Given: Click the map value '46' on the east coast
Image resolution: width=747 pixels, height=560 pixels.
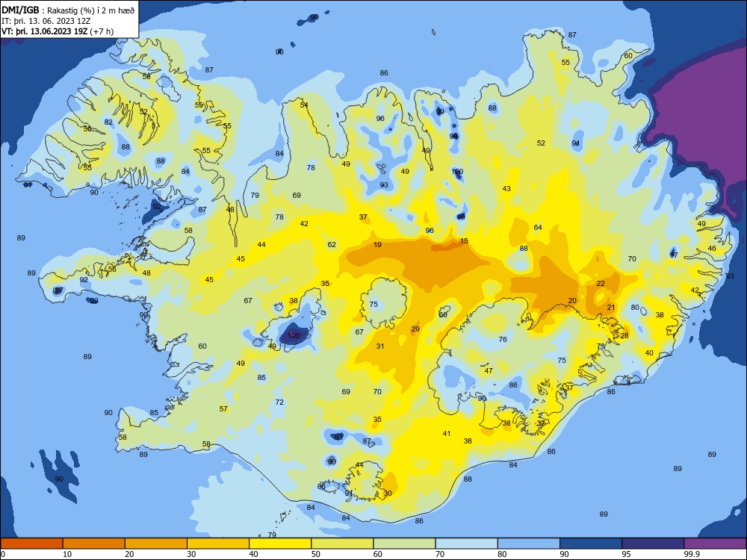Looking at the screenshot, I should click(712, 249).
